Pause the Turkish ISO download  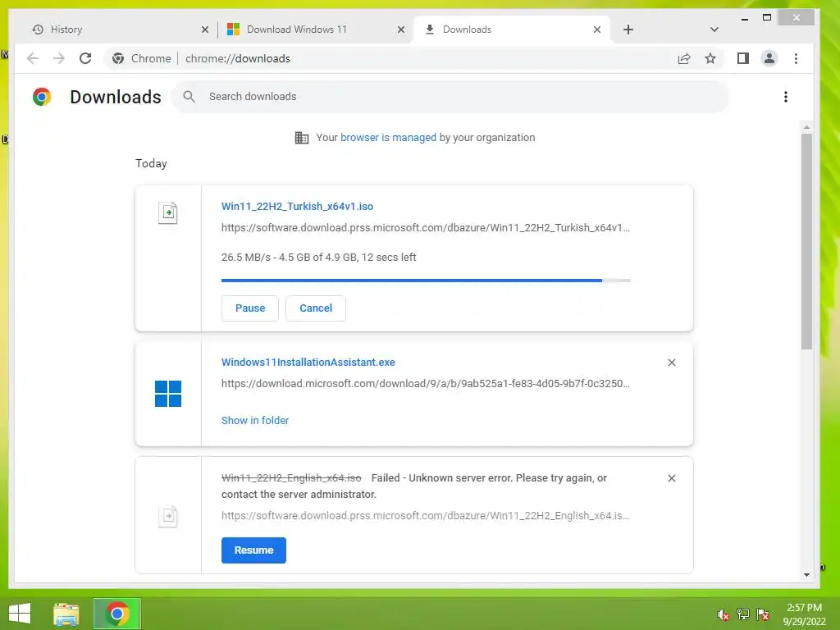coord(250,308)
